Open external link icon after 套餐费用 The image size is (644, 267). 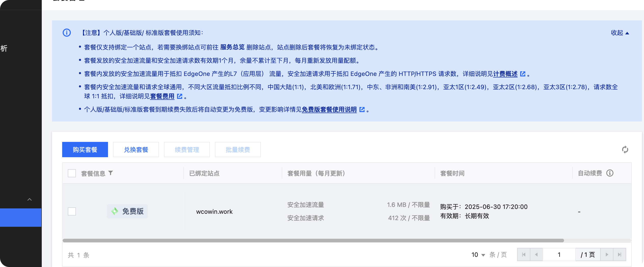pyautogui.click(x=180, y=96)
